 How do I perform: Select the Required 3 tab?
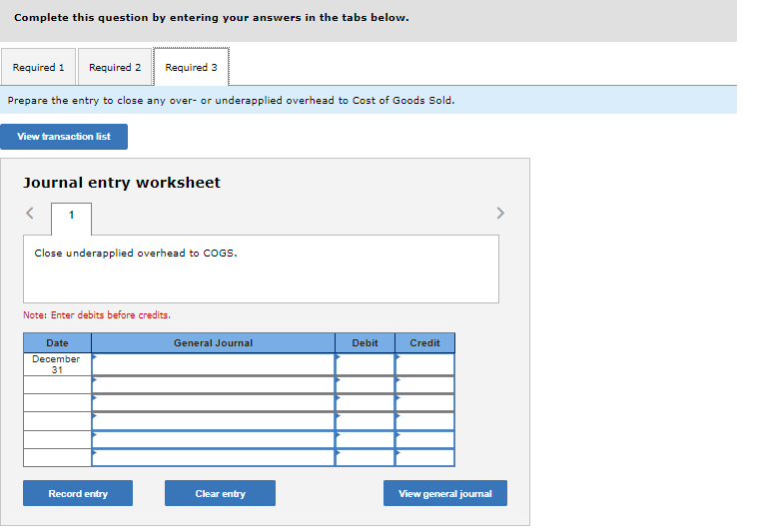(192, 67)
